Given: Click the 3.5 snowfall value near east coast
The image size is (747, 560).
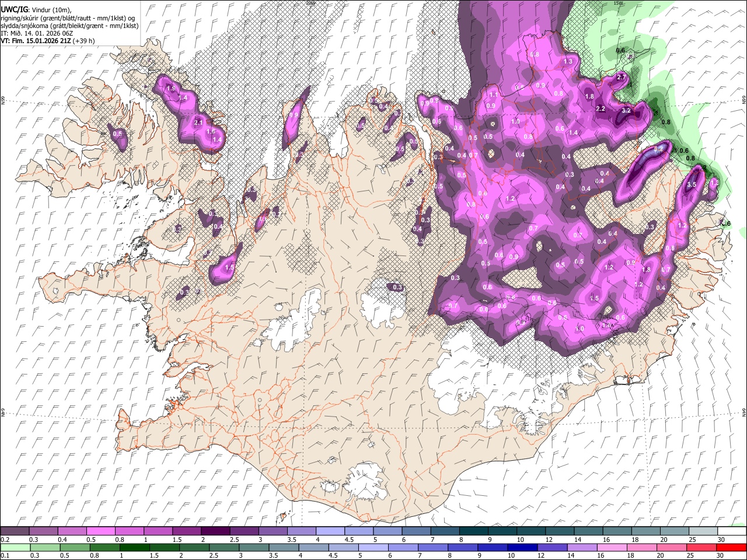Looking at the screenshot, I should point(692,184).
